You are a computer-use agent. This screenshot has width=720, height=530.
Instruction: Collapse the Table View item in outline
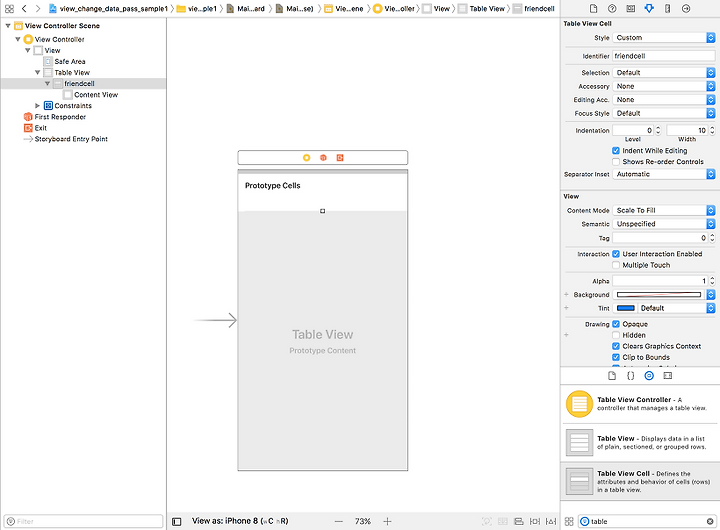37,73
